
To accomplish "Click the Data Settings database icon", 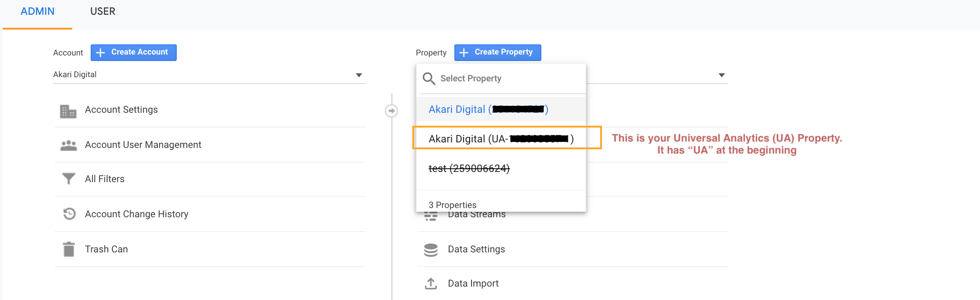I will click(431, 250).
